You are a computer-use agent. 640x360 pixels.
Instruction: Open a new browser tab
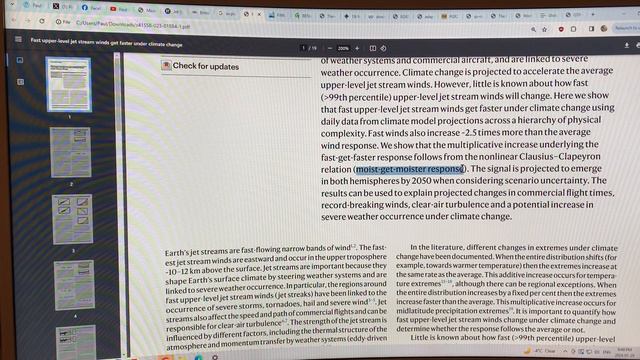[593, 15]
